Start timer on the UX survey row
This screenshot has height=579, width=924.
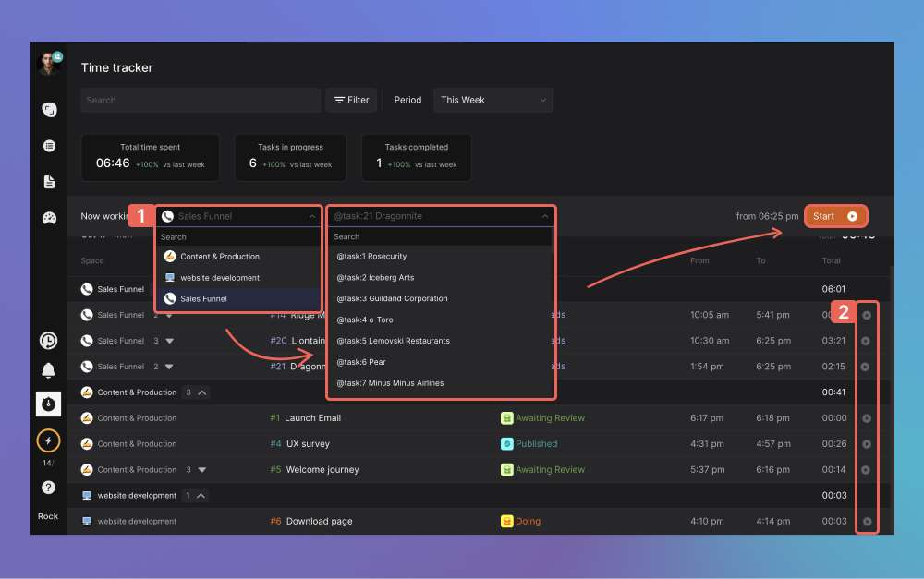point(866,444)
